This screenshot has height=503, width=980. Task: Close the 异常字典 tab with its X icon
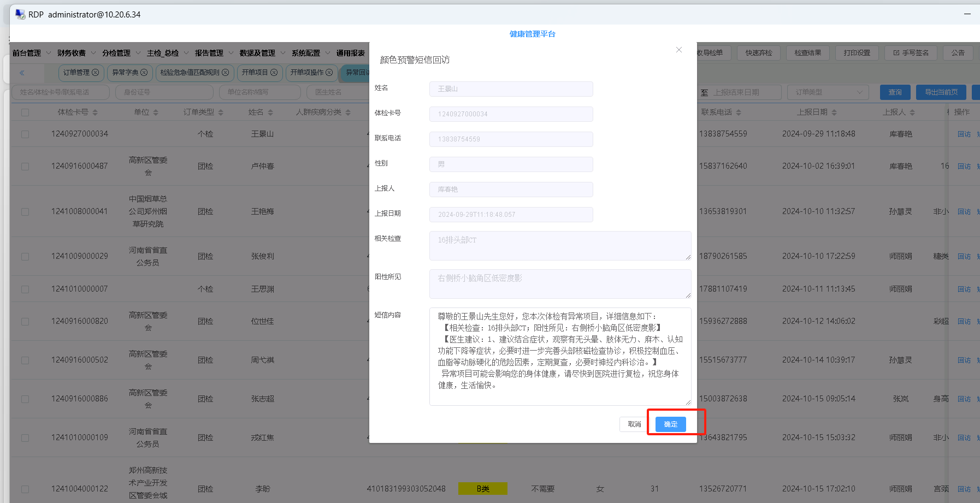(144, 72)
